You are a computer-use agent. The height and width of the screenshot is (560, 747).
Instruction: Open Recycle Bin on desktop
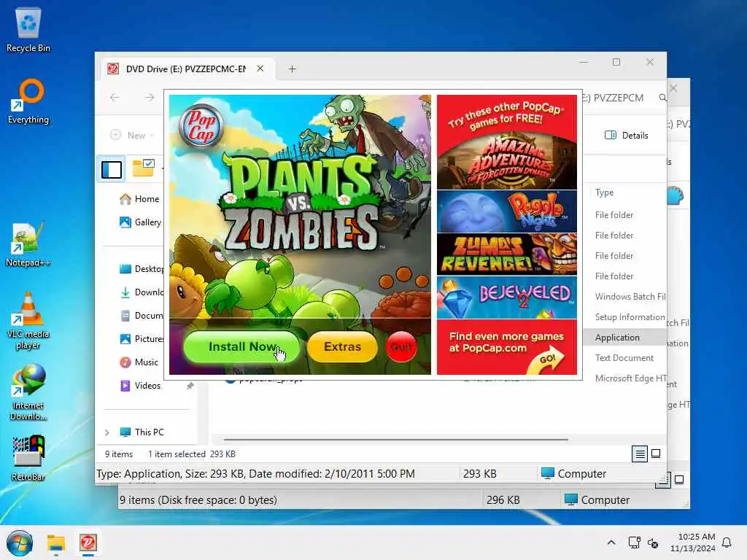click(28, 29)
